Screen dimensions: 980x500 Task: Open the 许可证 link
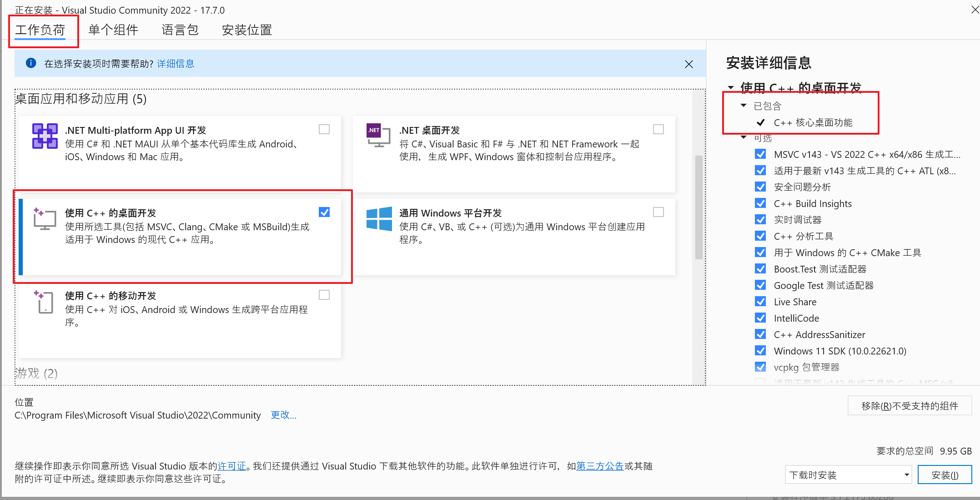pos(231,466)
